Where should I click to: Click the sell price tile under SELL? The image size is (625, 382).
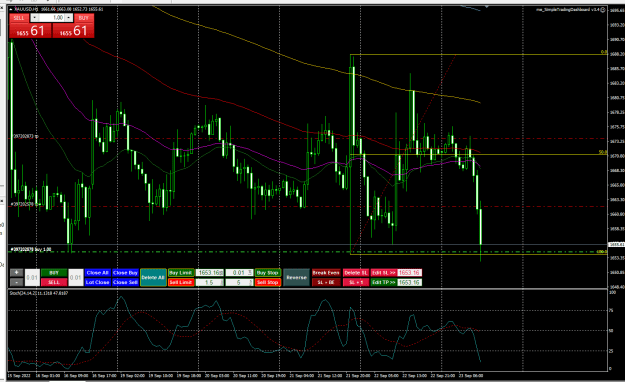coord(30,31)
